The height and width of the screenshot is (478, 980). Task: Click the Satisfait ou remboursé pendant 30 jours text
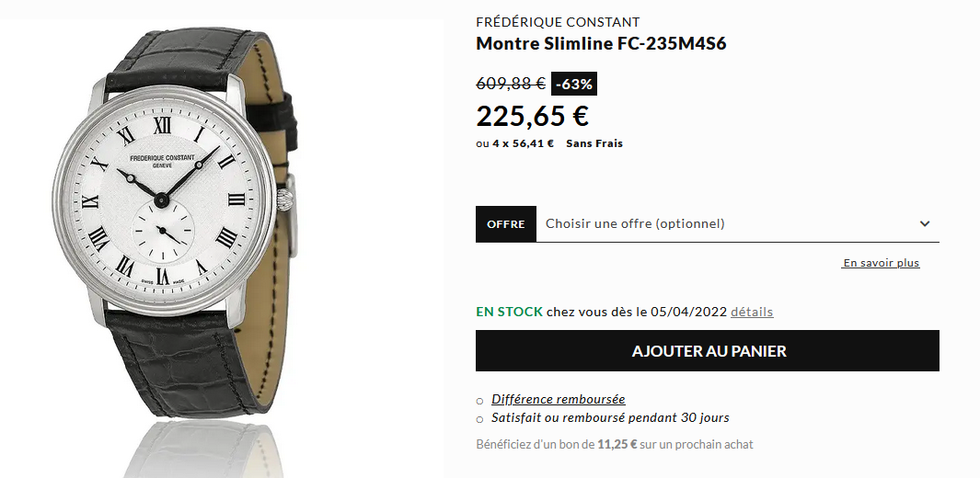610,418
